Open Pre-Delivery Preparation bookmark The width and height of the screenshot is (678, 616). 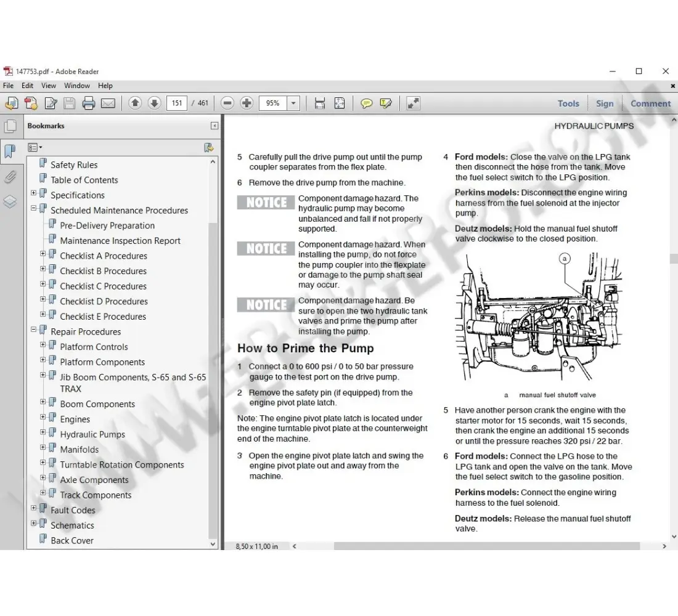(107, 225)
